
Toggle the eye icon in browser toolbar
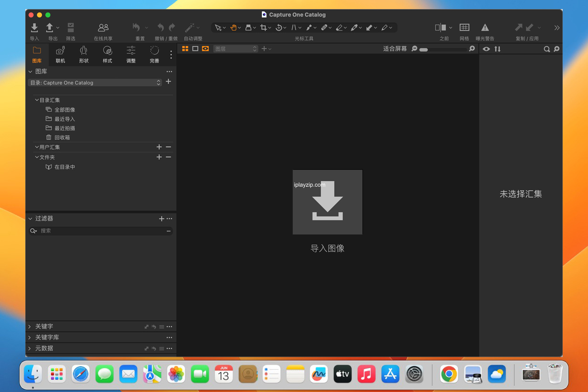486,49
